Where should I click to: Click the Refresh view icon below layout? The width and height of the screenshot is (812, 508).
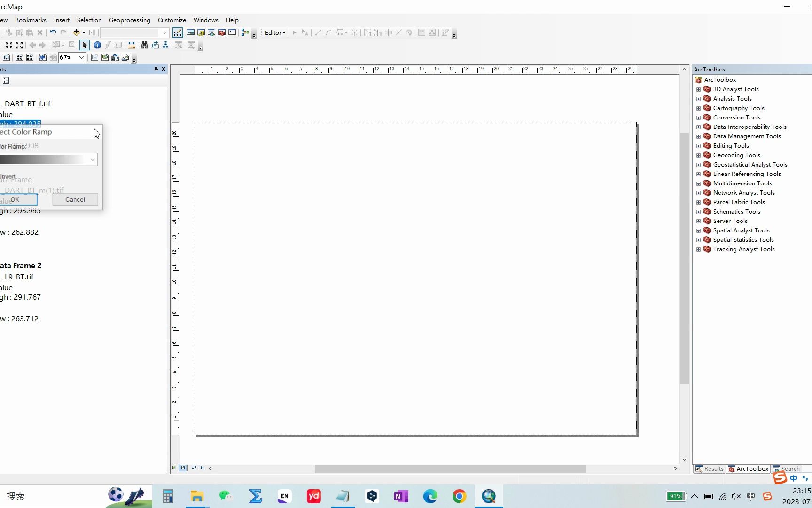[194, 468]
